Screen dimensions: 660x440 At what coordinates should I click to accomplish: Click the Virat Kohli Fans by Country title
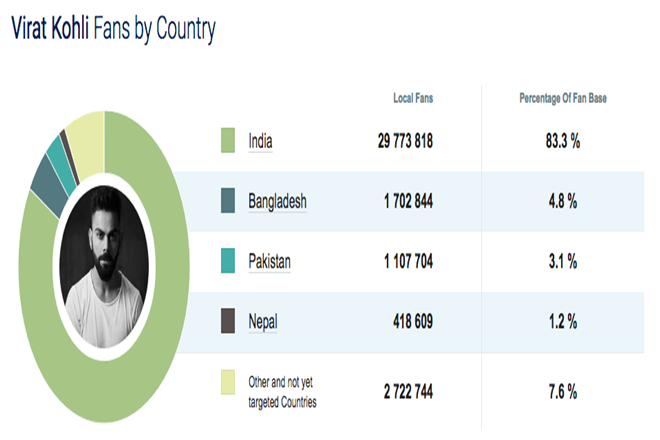pyautogui.click(x=113, y=30)
